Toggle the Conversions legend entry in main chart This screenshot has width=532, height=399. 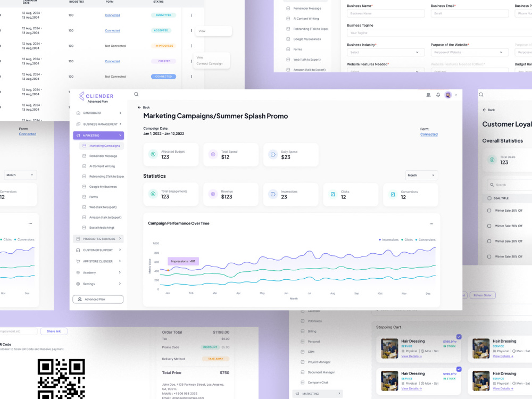[426, 240]
